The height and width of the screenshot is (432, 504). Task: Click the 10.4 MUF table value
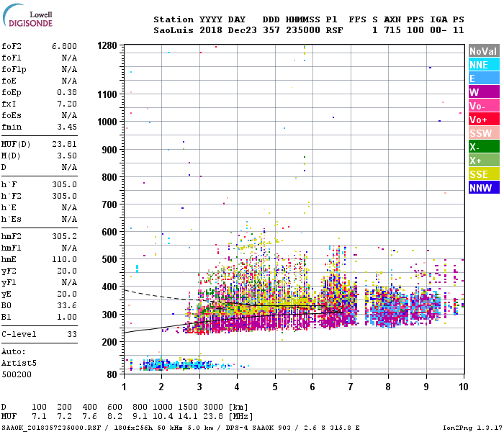(x=163, y=417)
